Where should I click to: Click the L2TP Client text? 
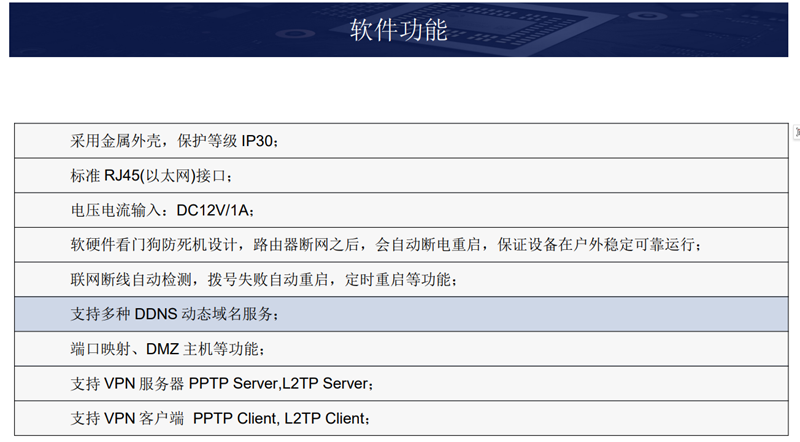[x=324, y=418]
